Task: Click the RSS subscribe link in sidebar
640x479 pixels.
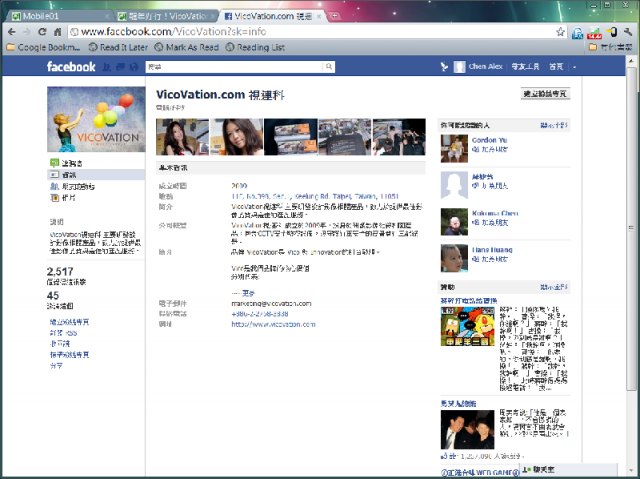Action: [x=63, y=333]
